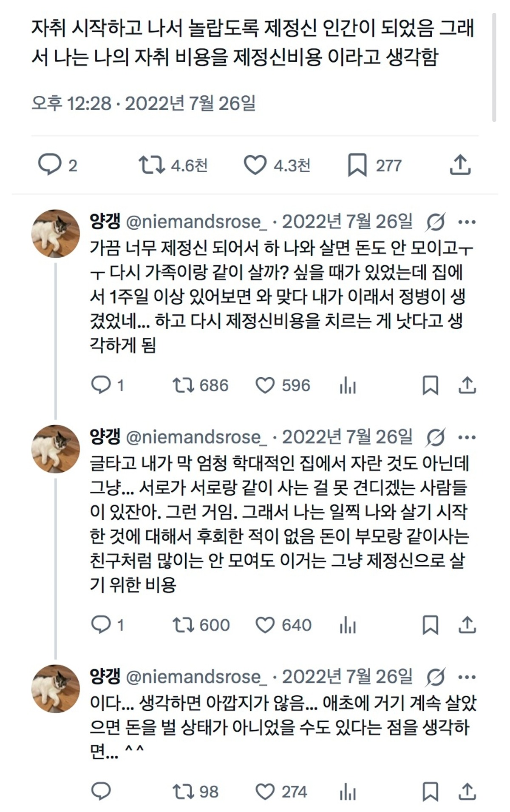Click the cat avatar of the second reply
Viewport: 510px width, 812px height.
(x=56, y=449)
